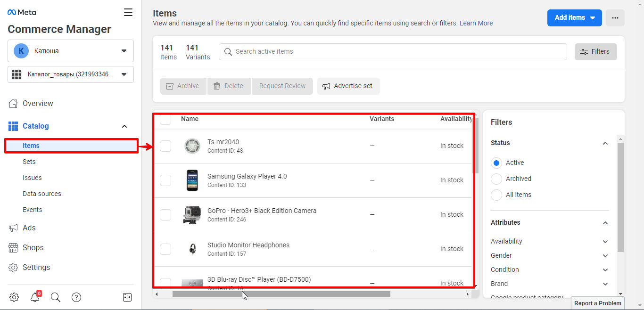Click the Catalog grid icon

tap(13, 126)
